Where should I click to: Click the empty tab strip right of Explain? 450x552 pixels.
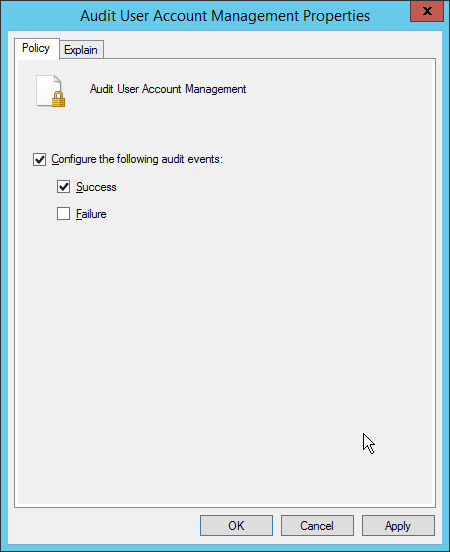pyautogui.click(x=269, y=49)
